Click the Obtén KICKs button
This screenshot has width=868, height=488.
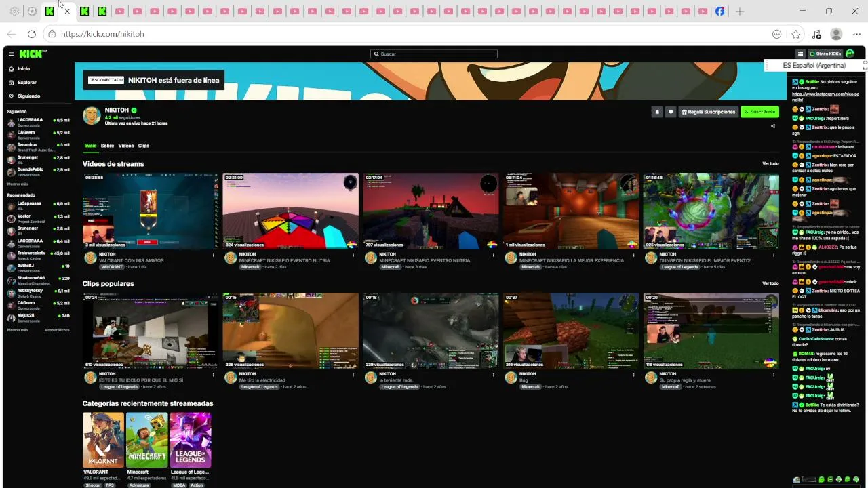(x=825, y=54)
